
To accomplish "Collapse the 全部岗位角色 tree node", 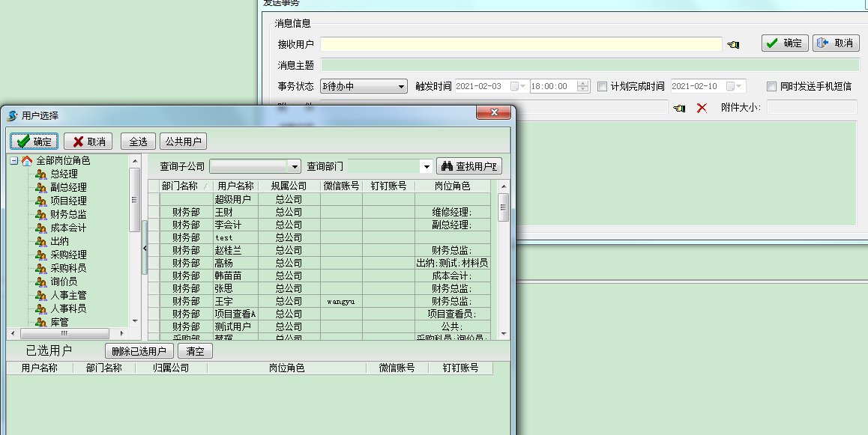I will [x=14, y=161].
